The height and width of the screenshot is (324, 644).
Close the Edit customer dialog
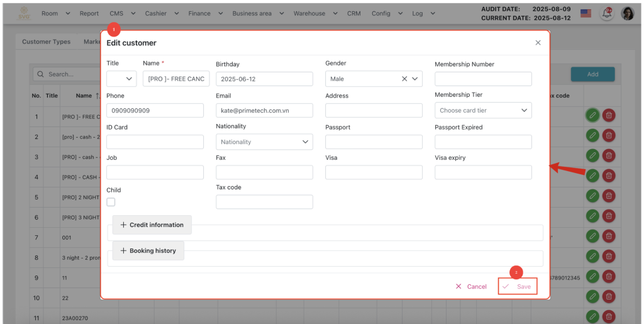coord(538,43)
